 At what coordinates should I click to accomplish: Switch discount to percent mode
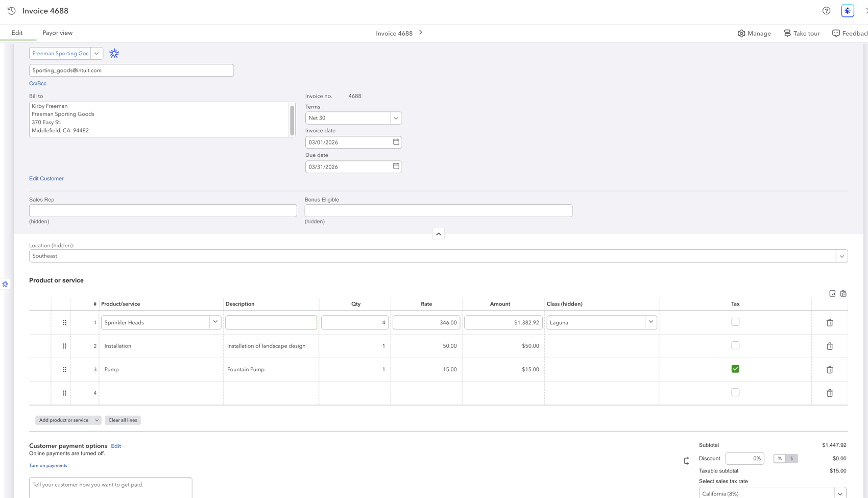780,459
